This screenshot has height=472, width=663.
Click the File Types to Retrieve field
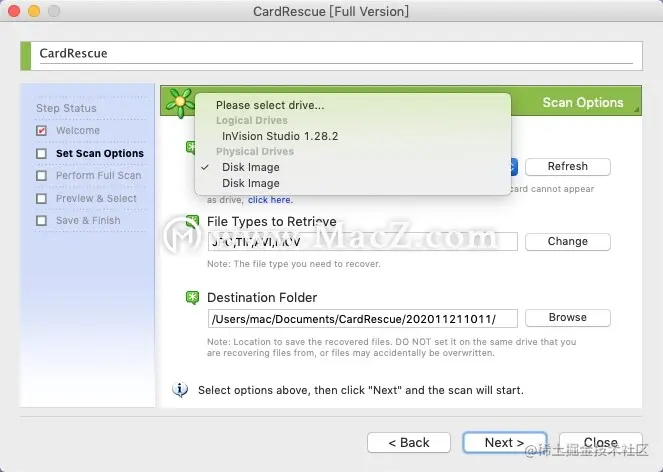coord(362,241)
